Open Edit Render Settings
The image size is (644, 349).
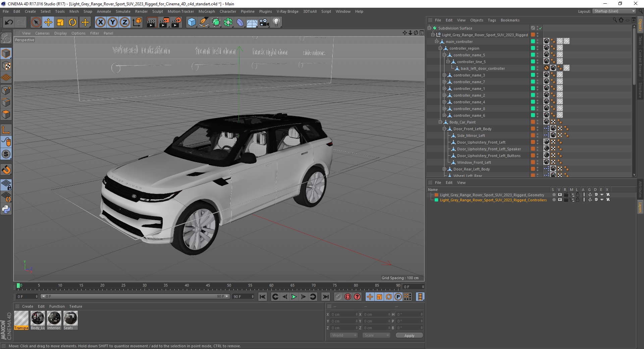[176, 22]
